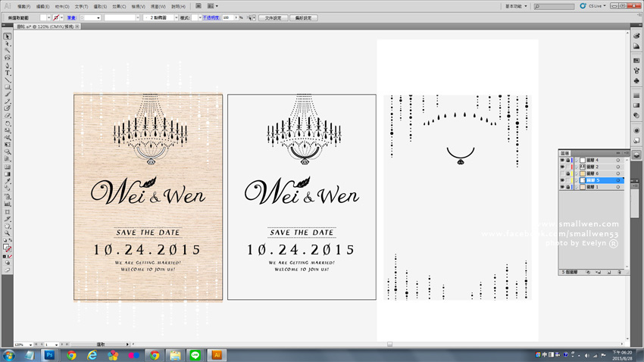Screen dimensions: 644x362
Task: Select the Scale tool
Action: click(x=8, y=130)
